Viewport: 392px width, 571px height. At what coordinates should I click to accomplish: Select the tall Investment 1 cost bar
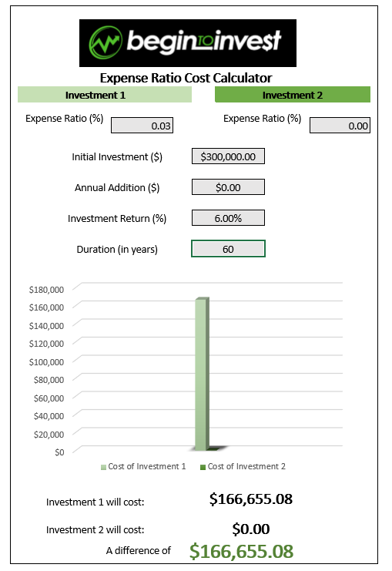coord(202,374)
